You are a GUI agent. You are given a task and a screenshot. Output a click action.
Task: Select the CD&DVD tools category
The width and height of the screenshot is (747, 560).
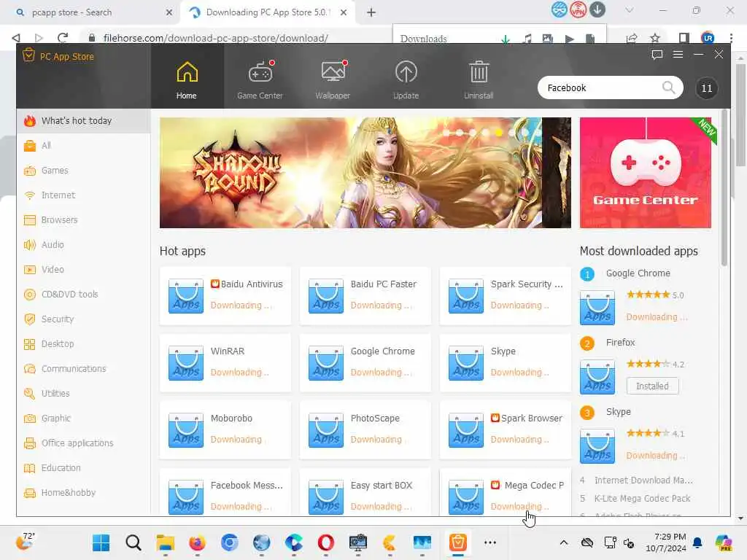click(83, 295)
